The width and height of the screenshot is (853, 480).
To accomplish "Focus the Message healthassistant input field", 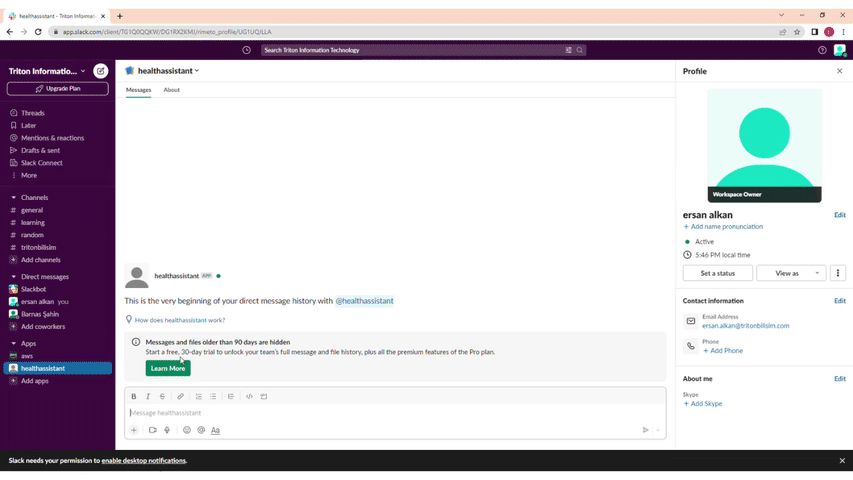I will 395,413.
